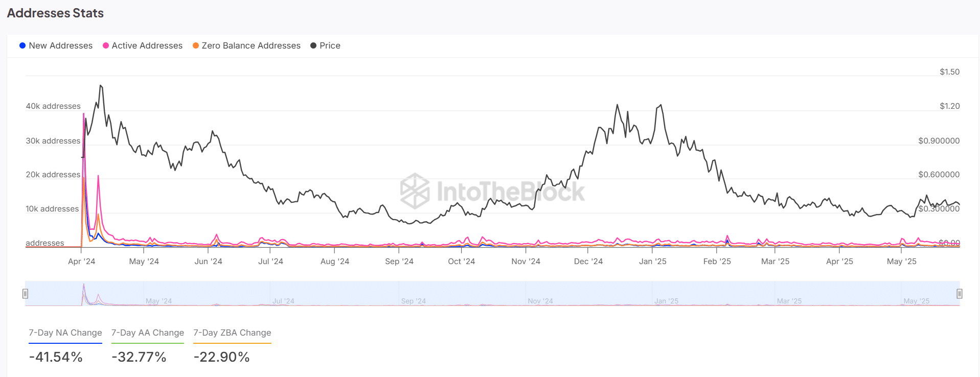Grab the right range navigator handle

point(960,294)
